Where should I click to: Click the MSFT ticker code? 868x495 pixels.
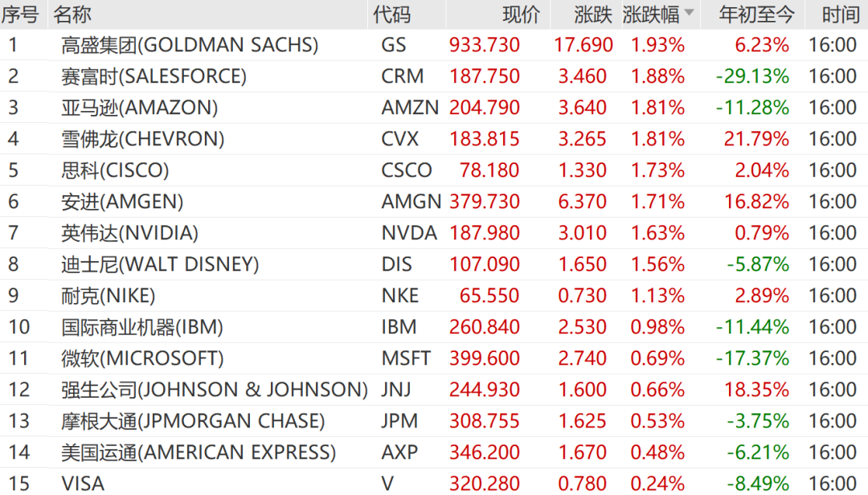pyautogui.click(x=406, y=358)
